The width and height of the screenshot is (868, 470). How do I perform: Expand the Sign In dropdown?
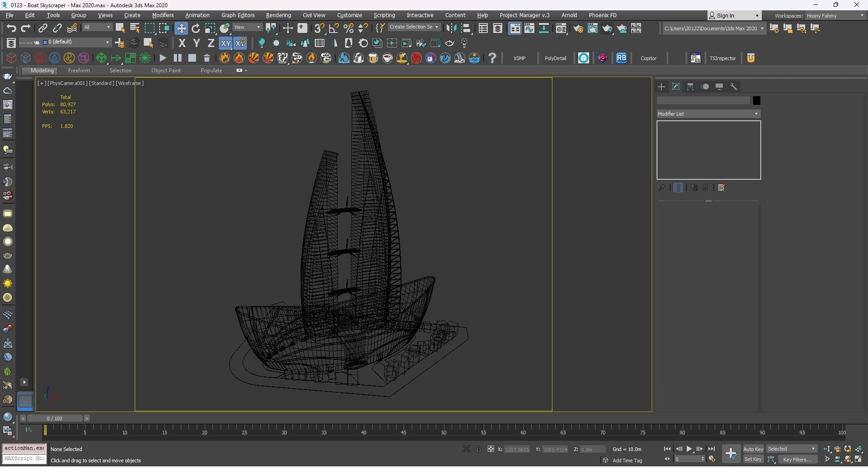click(757, 16)
